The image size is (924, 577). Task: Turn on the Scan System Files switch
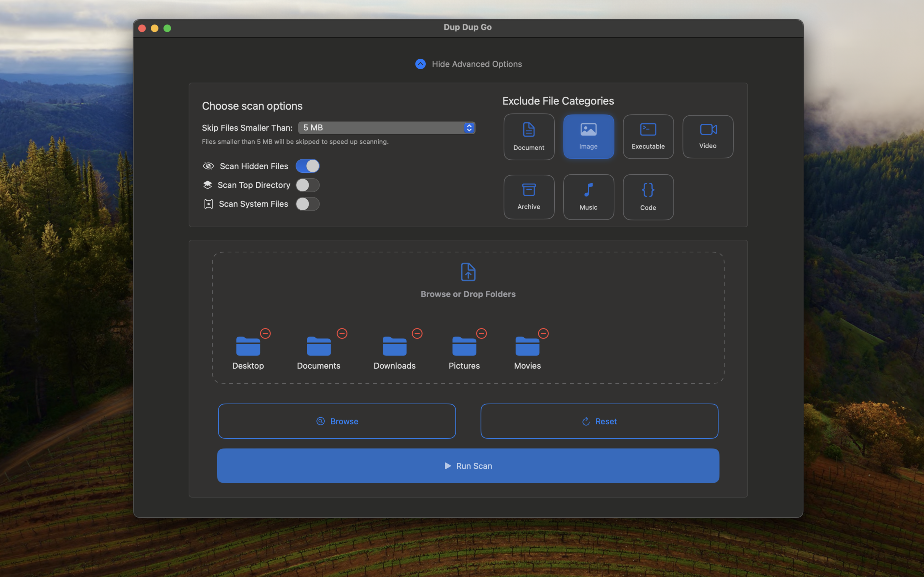tap(307, 204)
